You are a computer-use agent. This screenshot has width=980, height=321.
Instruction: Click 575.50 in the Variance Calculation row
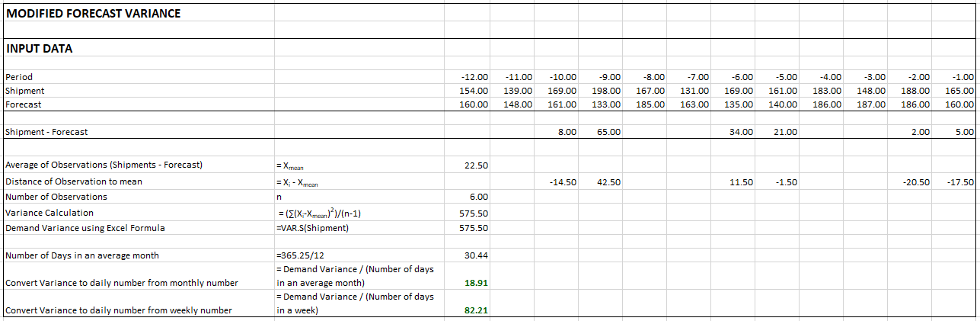click(x=474, y=213)
